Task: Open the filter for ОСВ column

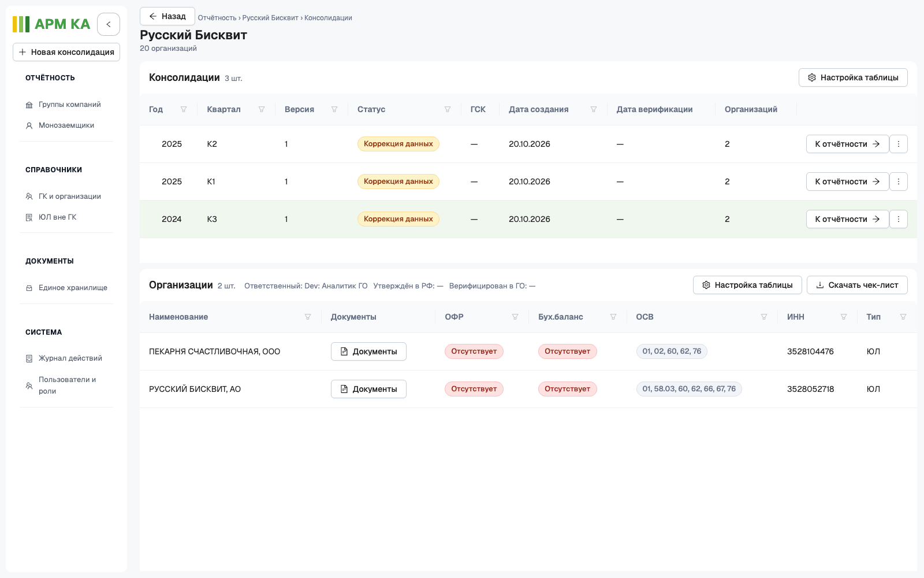Action: tap(764, 317)
